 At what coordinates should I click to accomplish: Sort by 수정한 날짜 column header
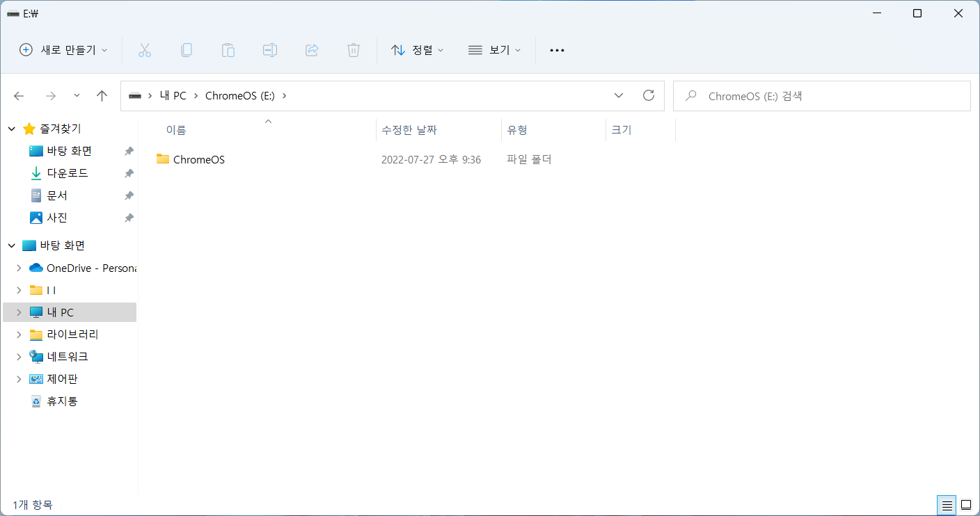pyautogui.click(x=409, y=130)
